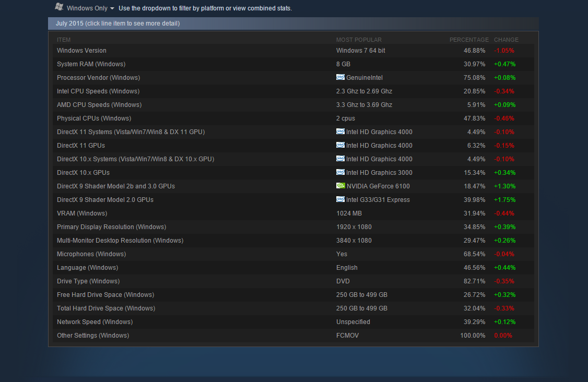Click the +1.75% change value
The width and height of the screenshot is (588, 382).
tap(505, 200)
